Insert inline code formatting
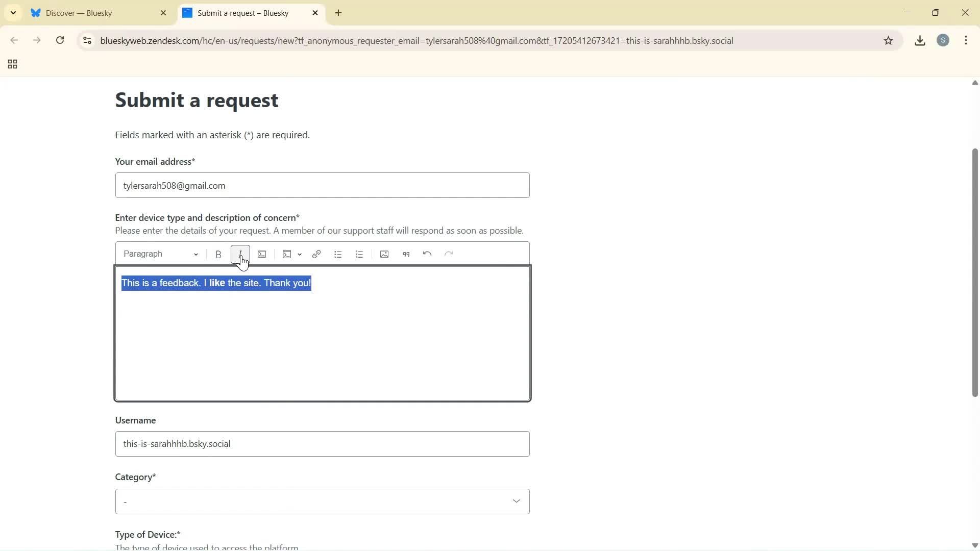The width and height of the screenshot is (980, 551). (x=262, y=254)
